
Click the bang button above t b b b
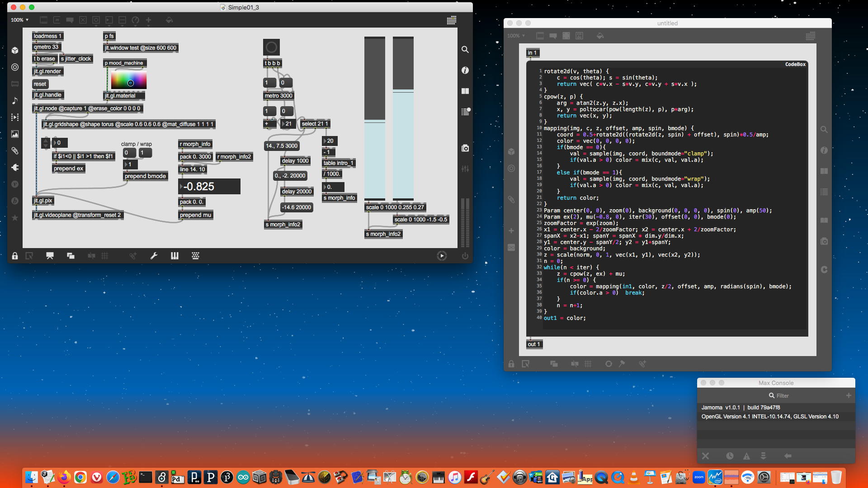271,47
